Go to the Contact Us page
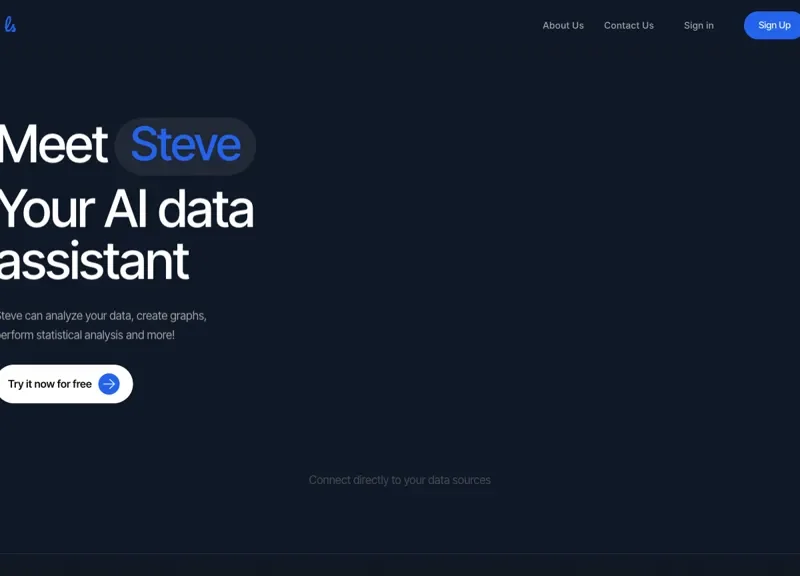This screenshot has height=576, width=800. tap(628, 25)
